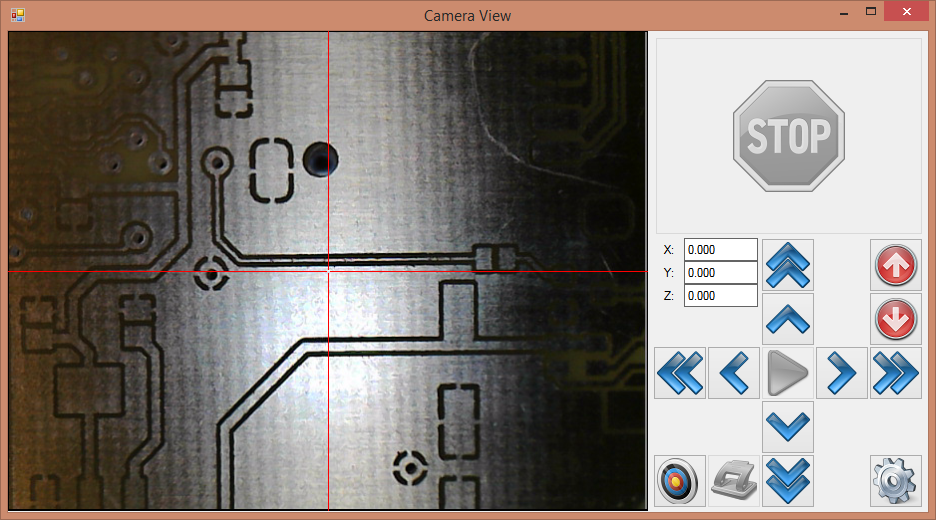Viewport: 936px width, 520px height.
Task: Open settings with the gear icon
Action: 896,481
